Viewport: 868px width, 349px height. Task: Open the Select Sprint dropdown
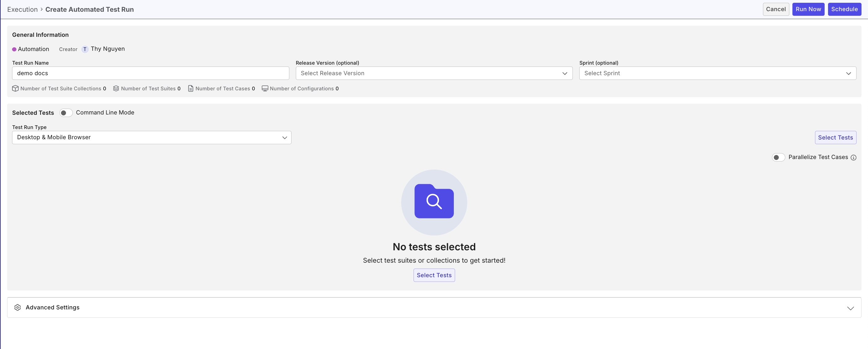pyautogui.click(x=717, y=73)
